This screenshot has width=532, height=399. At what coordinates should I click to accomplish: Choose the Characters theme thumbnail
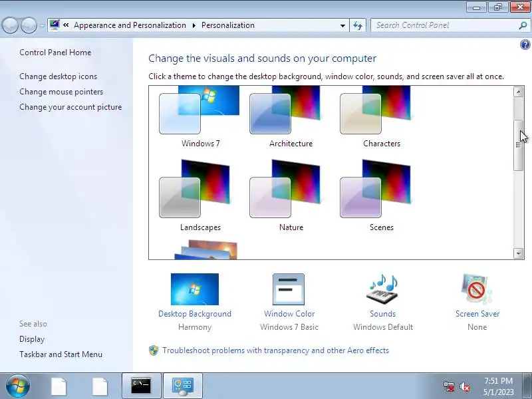[x=375, y=110]
